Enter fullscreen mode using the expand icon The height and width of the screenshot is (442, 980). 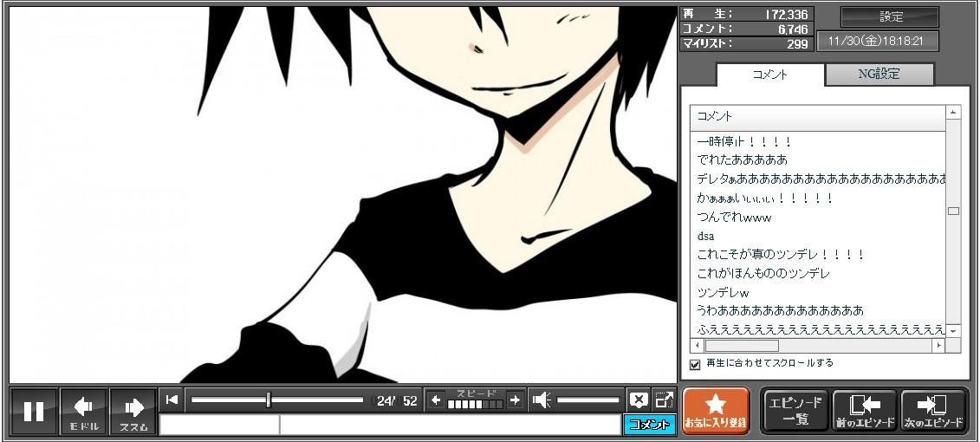point(664,400)
